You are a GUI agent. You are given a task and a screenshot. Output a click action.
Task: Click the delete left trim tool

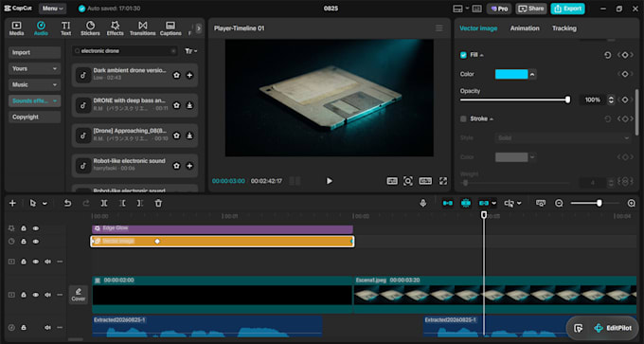pyautogui.click(x=122, y=203)
